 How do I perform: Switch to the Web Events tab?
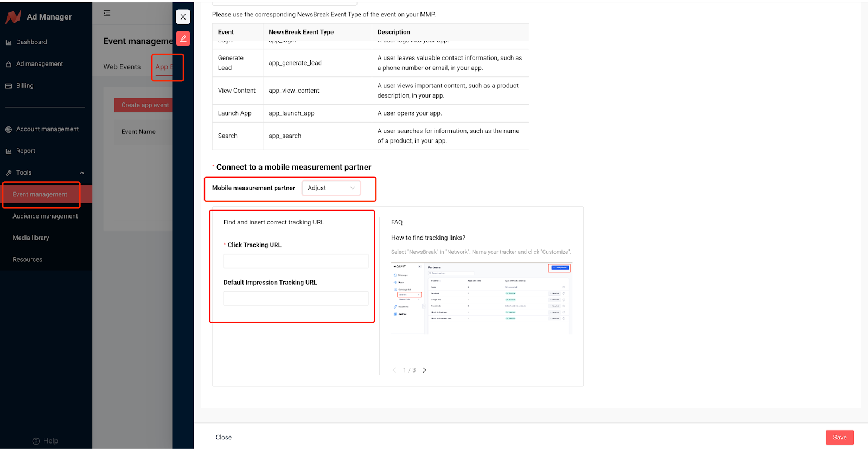122,67
